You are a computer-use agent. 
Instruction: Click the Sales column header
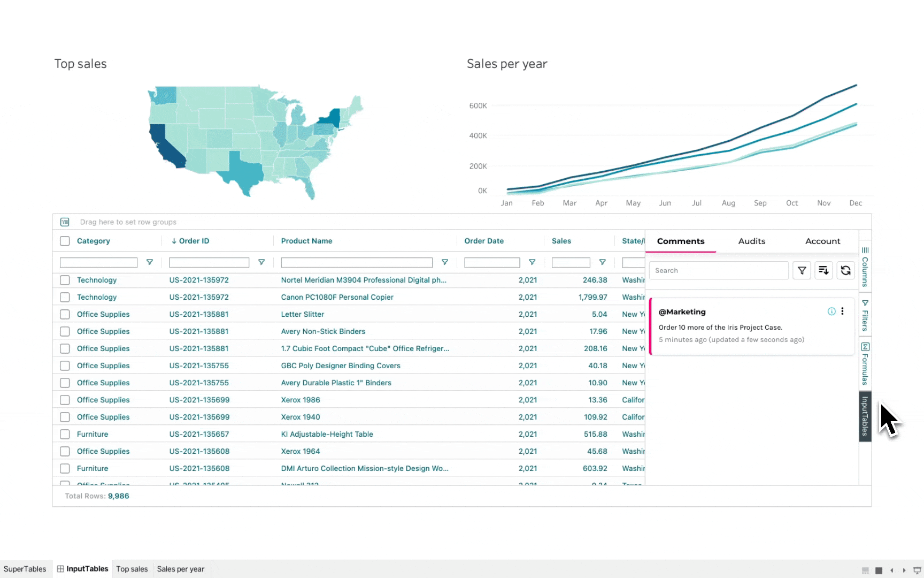point(561,241)
